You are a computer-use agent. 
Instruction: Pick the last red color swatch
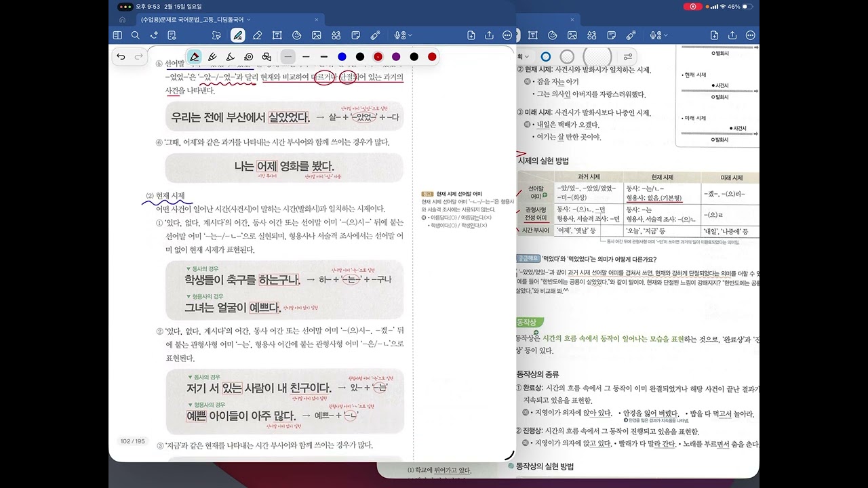tap(432, 57)
